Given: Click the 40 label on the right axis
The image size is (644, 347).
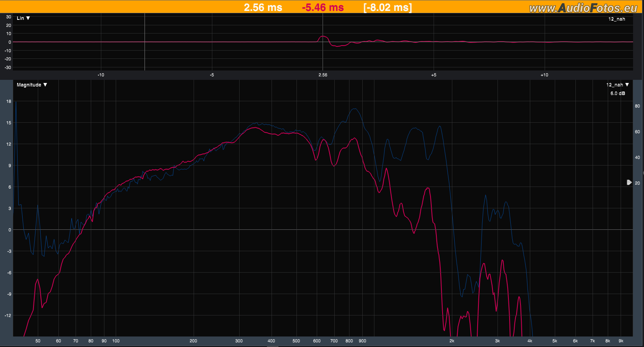Looking at the screenshot, I should point(637,157).
